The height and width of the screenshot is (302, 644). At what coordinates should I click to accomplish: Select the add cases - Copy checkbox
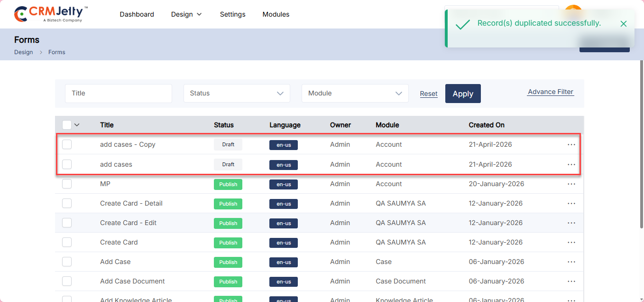point(67,144)
